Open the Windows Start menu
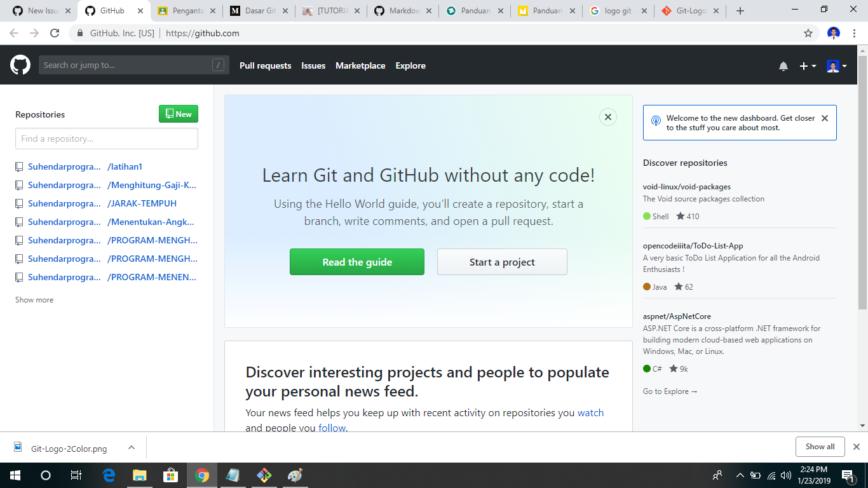This screenshot has height=488, width=868. point(15,475)
